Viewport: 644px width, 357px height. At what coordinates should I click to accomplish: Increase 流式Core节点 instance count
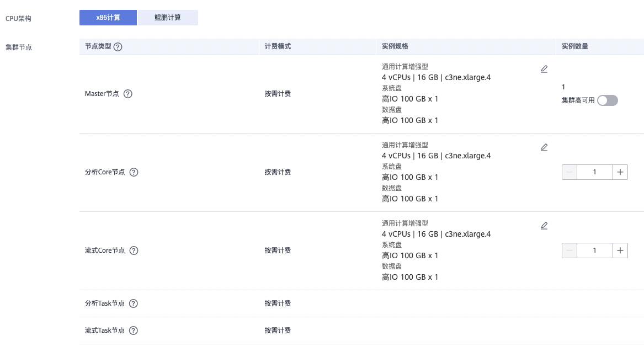(620, 251)
